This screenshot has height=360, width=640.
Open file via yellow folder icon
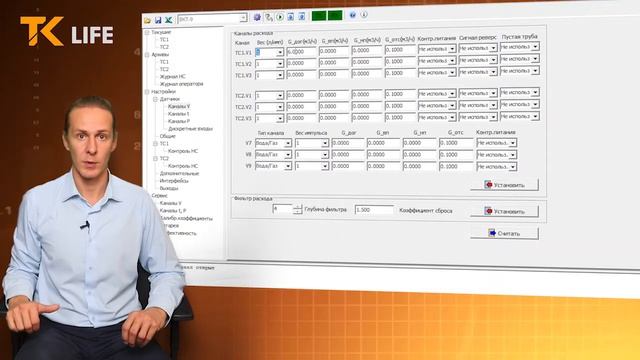148,20
